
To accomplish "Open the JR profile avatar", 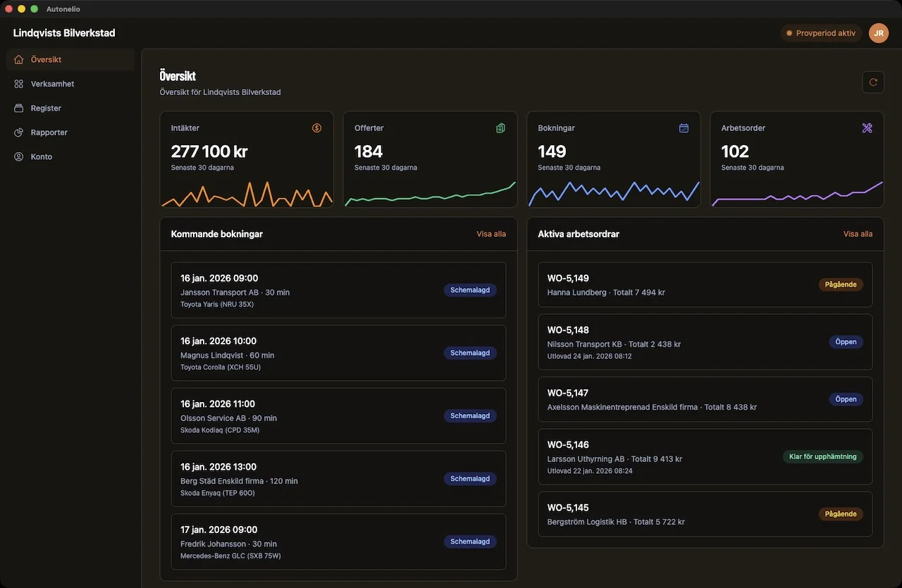I will tap(878, 32).
